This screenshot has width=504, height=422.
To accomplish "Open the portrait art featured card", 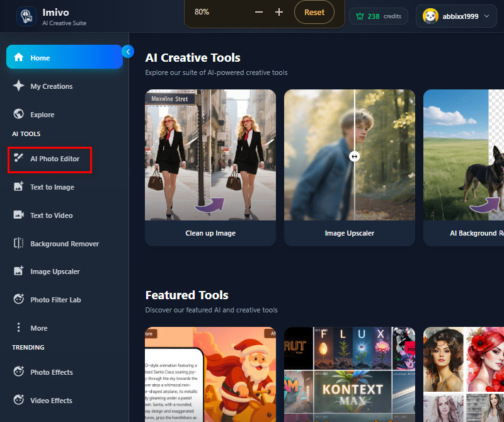I will (x=464, y=374).
